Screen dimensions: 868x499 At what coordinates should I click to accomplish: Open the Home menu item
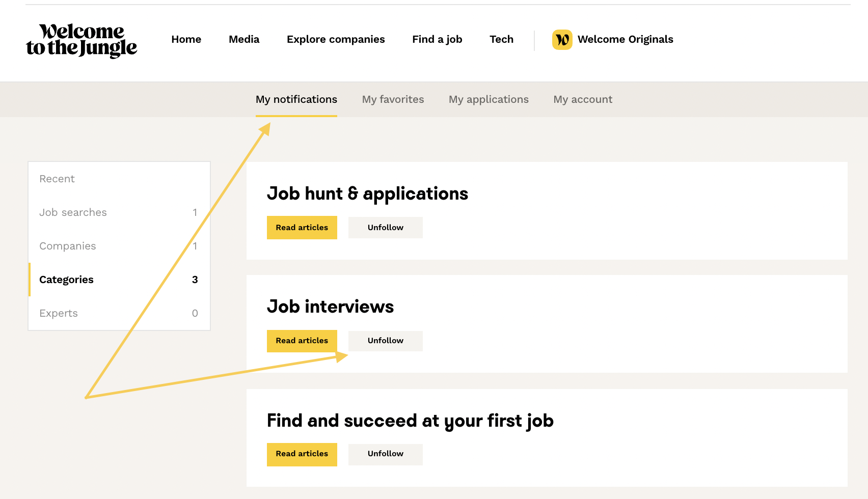(186, 39)
